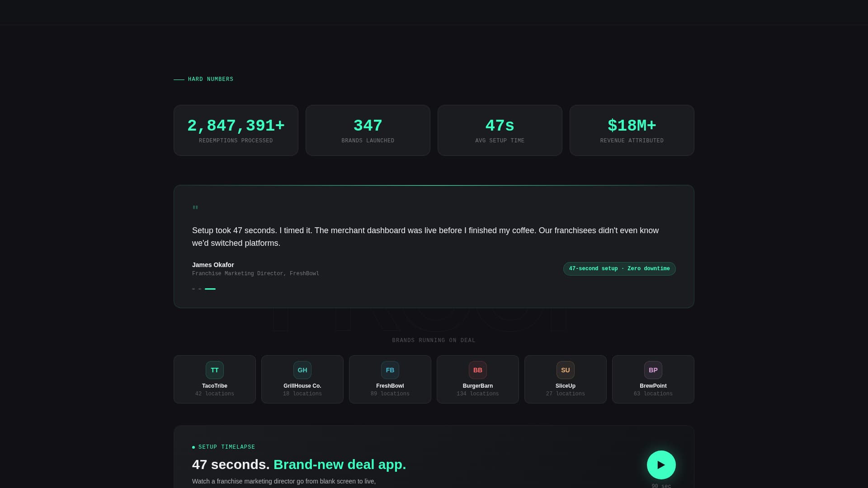This screenshot has width=868, height=488.
Task: Click the James Okafor author name
Action: coord(213,265)
